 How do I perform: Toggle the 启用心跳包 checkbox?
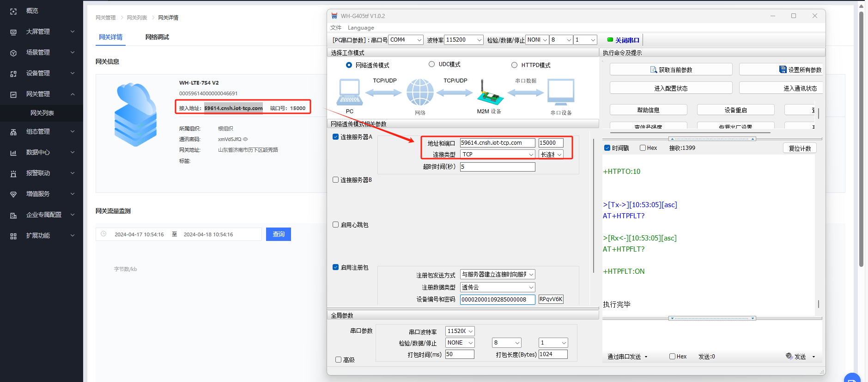click(336, 225)
